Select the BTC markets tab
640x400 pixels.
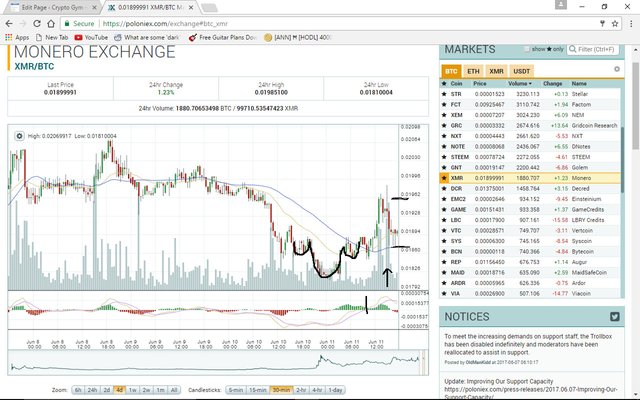click(x=451, y=71)
